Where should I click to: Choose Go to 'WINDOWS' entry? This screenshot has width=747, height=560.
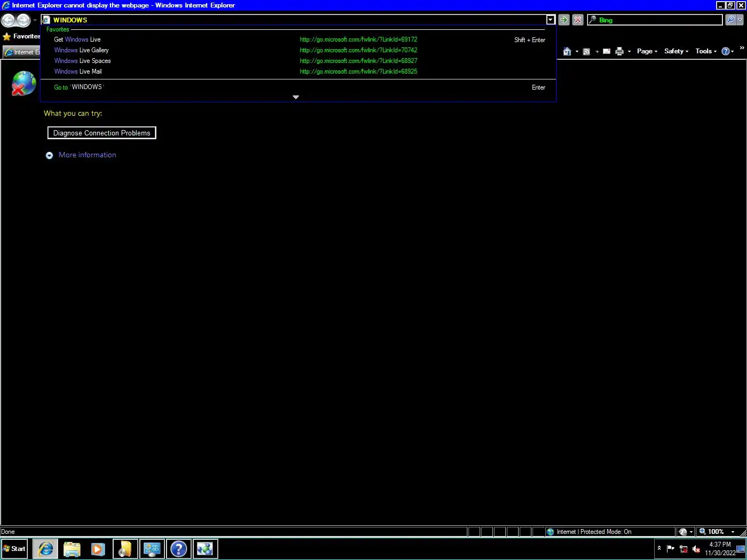tap(298, 87)
